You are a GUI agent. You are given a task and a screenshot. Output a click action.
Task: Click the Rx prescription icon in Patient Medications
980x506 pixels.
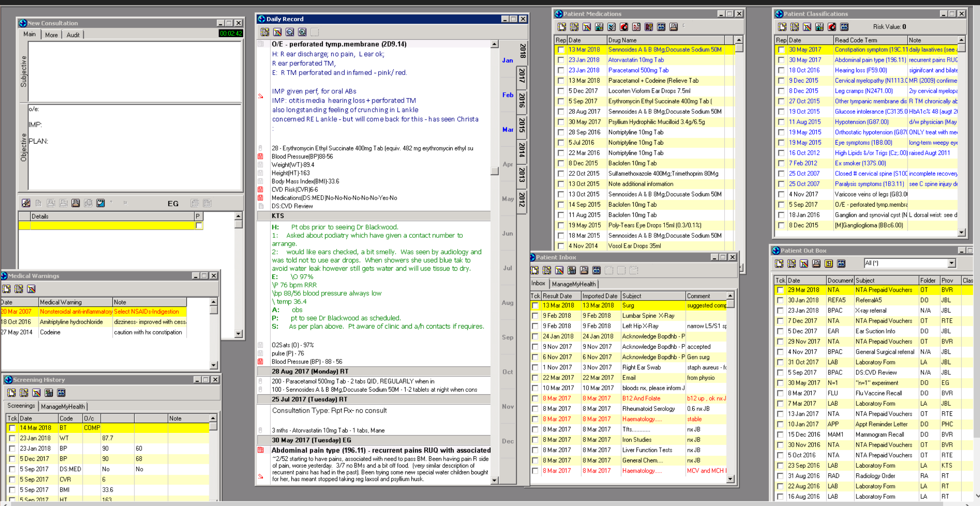point(636,27)
